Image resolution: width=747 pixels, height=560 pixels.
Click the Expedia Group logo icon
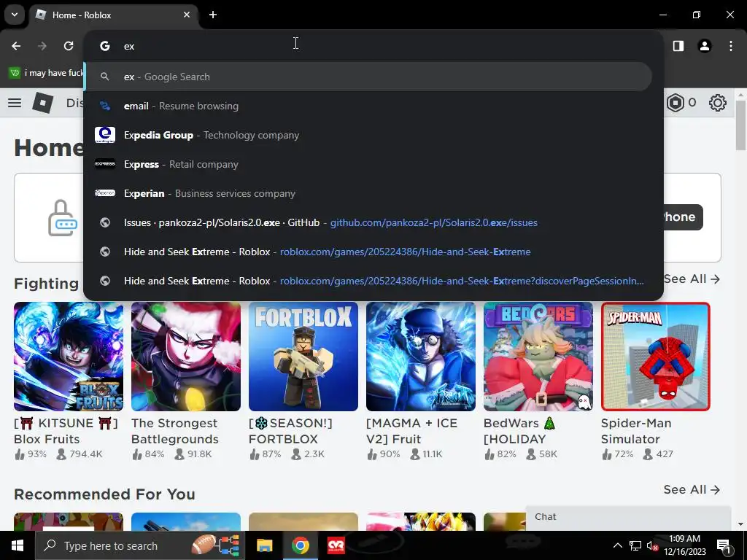pos(105,135)
